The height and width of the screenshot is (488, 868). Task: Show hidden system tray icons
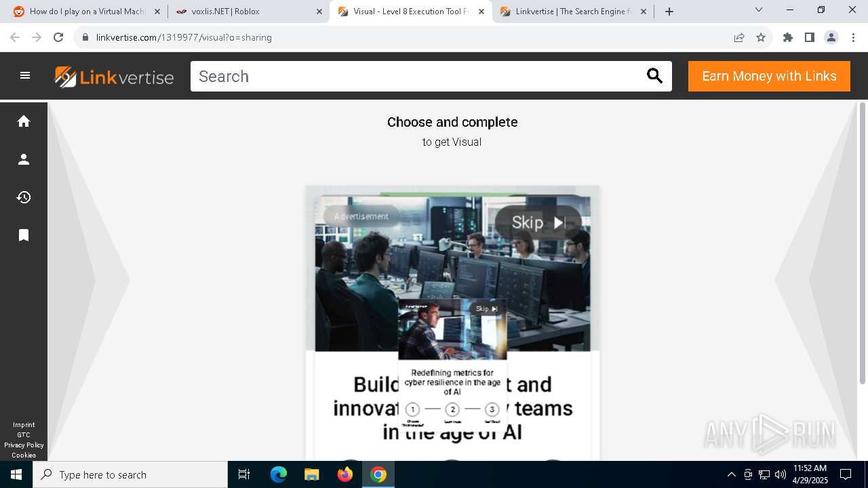click(731, 474)
